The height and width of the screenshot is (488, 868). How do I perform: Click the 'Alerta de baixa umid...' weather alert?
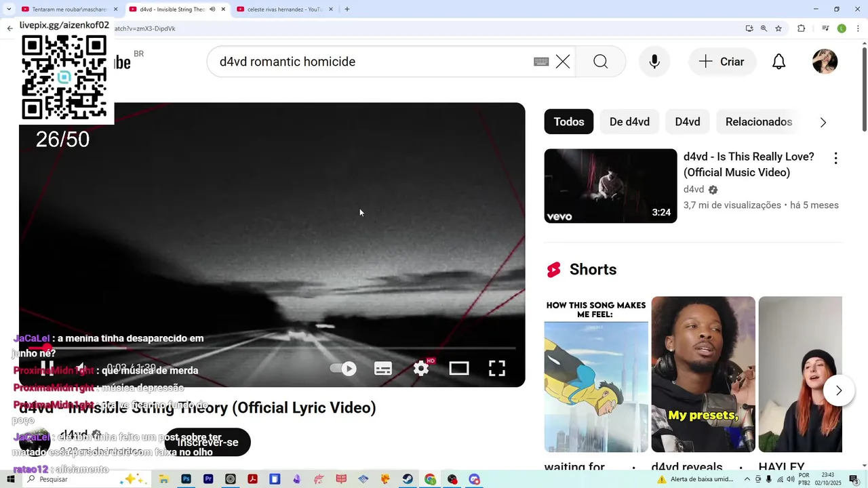pyautogui.click(x=695, y=479)
